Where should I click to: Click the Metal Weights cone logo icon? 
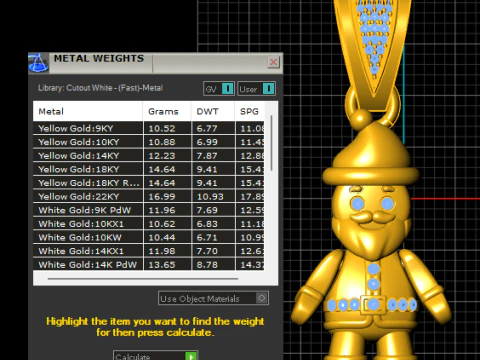click(38, 63)
